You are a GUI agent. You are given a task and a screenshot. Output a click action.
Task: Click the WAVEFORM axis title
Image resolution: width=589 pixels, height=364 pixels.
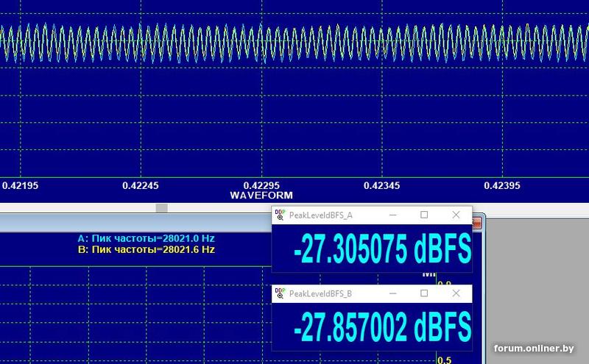261,195
